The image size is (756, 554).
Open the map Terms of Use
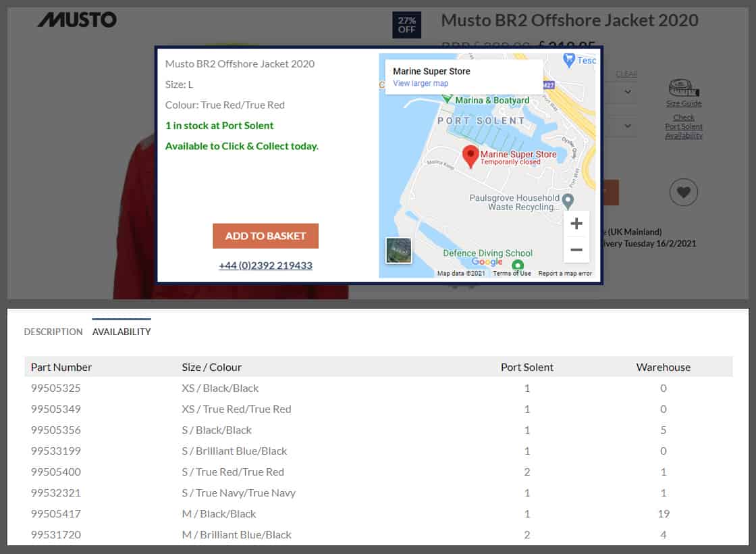512,273
